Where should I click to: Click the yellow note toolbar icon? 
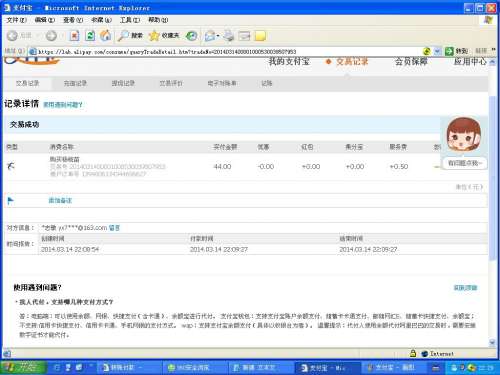[260, 36]
